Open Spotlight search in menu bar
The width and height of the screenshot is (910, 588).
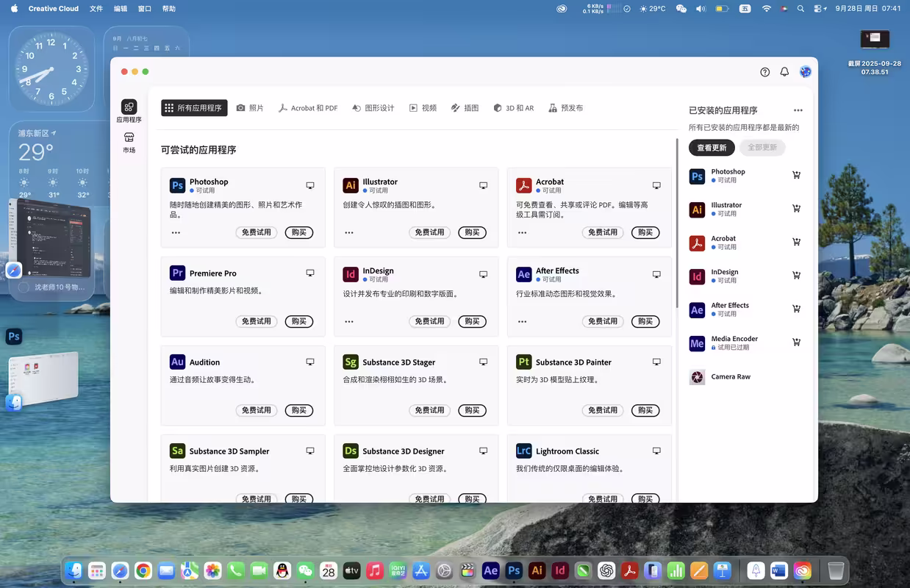pos(800,9)
